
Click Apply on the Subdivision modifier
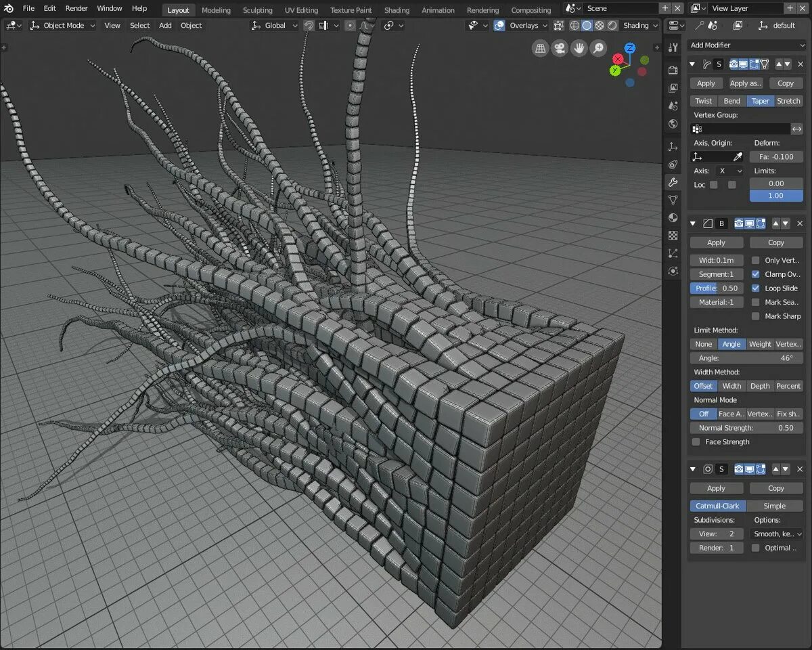[716, 488]
